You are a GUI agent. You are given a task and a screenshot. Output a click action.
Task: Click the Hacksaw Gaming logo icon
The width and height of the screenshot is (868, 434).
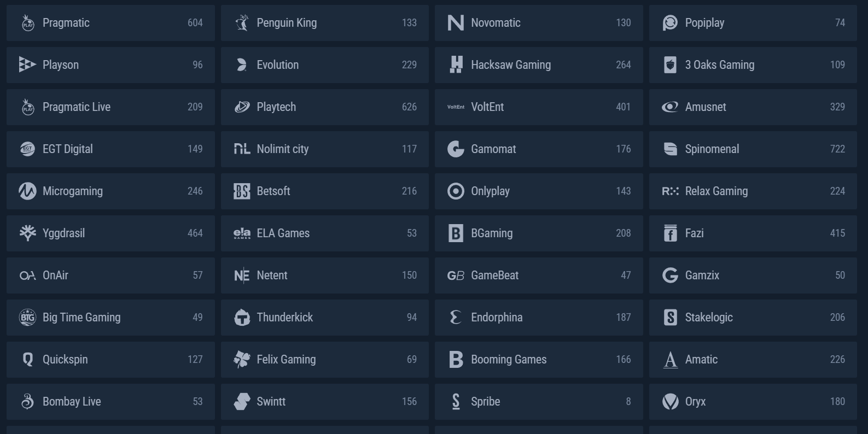456,65
